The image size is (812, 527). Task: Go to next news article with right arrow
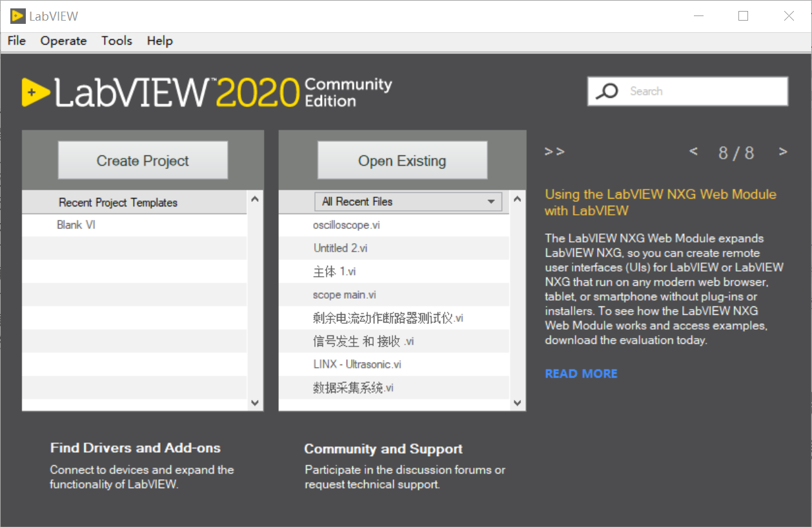point(782,151)
